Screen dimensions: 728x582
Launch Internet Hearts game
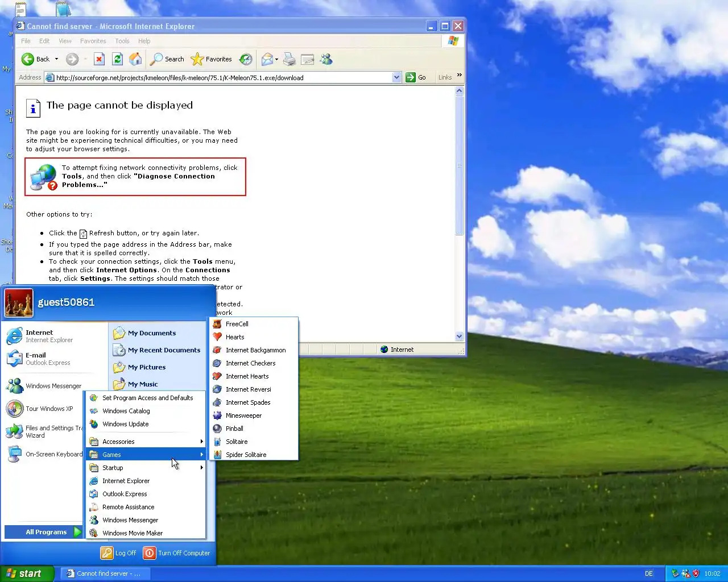coord(254,376)
